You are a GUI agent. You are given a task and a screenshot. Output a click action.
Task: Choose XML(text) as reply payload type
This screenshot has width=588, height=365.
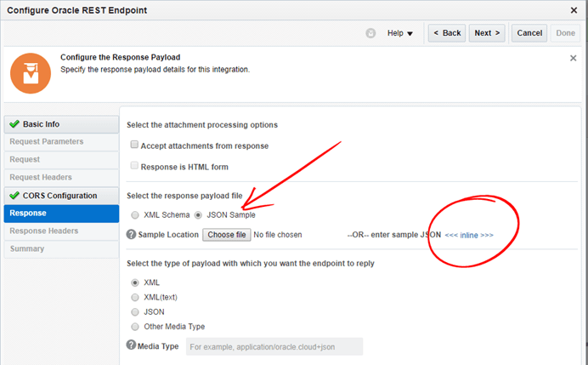[x=134, y=297]
